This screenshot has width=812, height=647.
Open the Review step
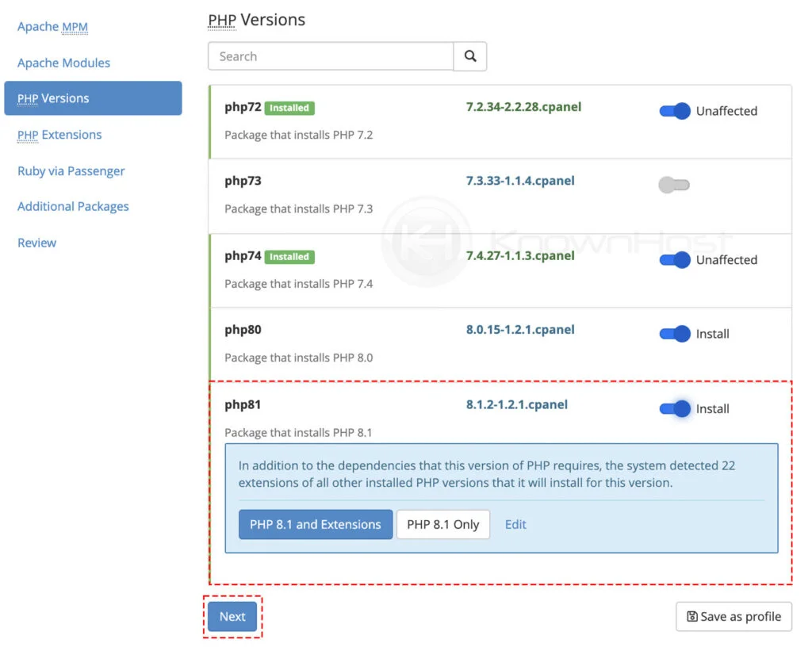tap(36, 243)
